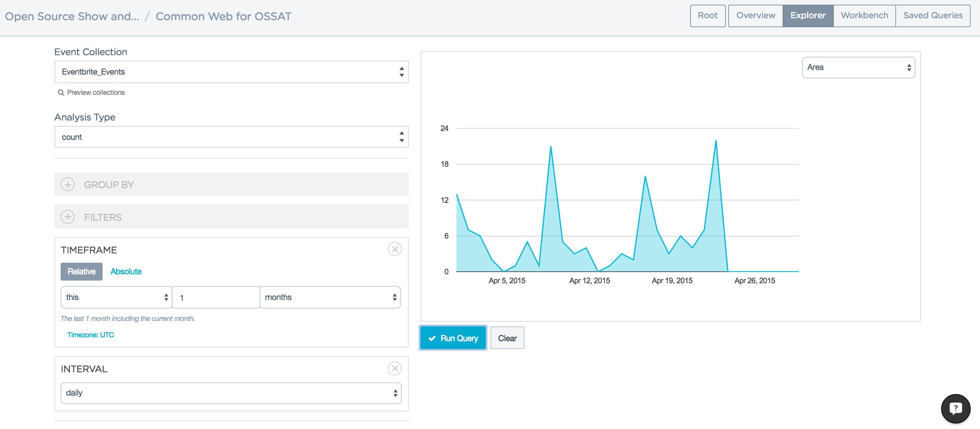Screen dimensions: 980x429
Task: Open the Analysis Type count dropdown
Action: (231, 137)
